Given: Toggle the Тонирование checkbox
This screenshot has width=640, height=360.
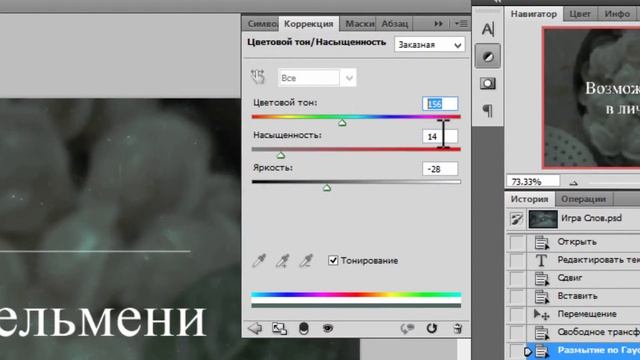Looking at the screenshot, I should [x=333, y=260].
